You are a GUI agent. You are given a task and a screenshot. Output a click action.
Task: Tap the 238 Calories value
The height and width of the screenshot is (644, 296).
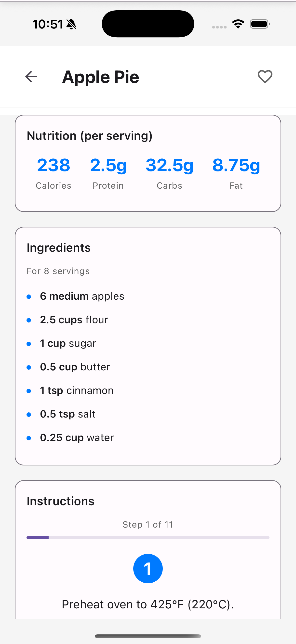tap(54, 165)
